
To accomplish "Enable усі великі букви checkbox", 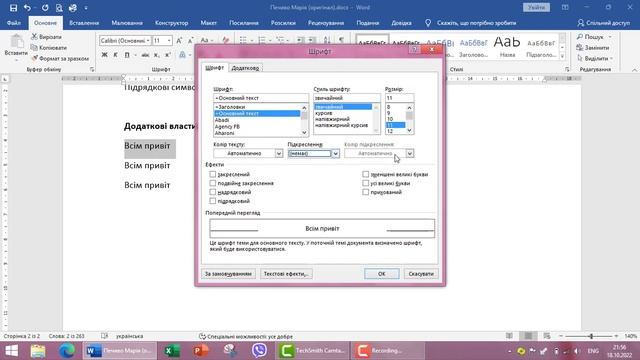I will [x=366, y=183].
